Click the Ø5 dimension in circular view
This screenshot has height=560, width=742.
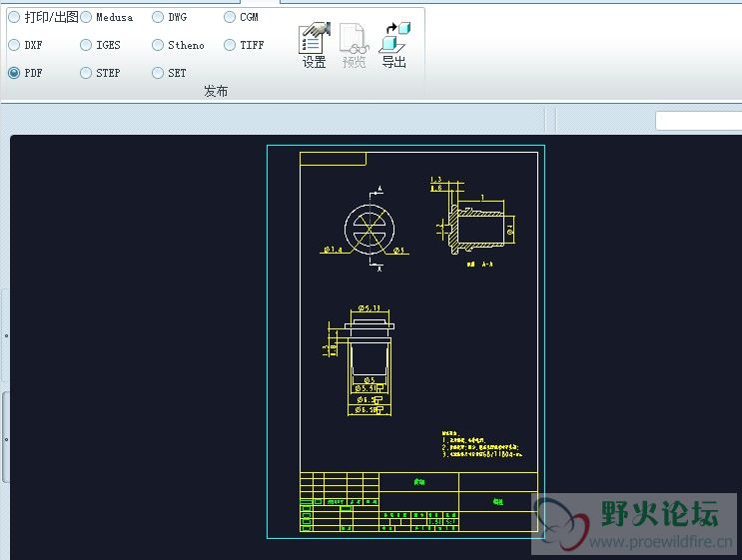pos(398,250)
